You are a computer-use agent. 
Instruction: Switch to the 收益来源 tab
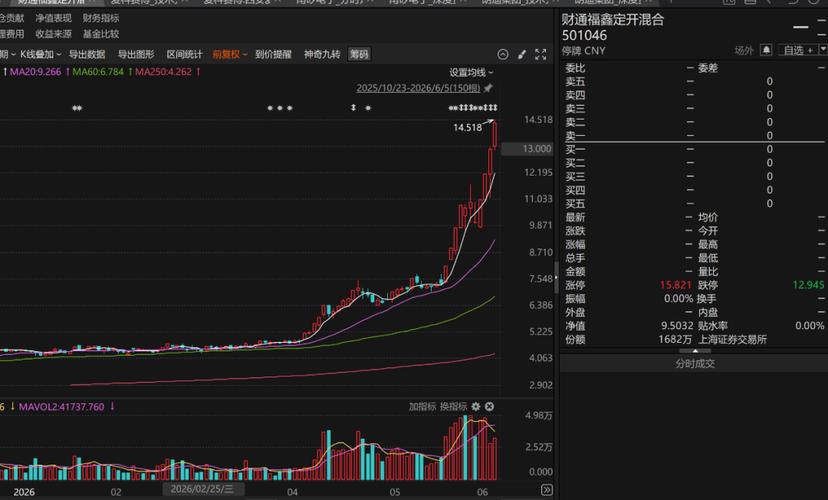[x=53, y=34]
